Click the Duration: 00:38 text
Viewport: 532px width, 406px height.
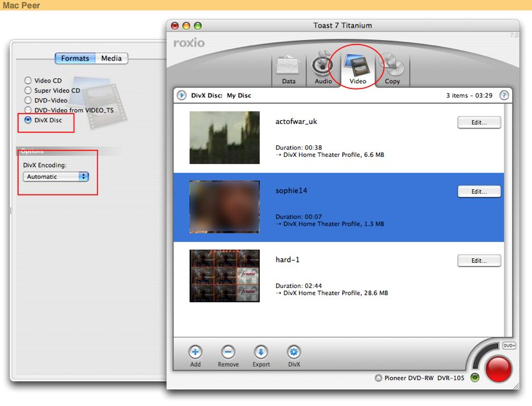(x=299, y=147)
